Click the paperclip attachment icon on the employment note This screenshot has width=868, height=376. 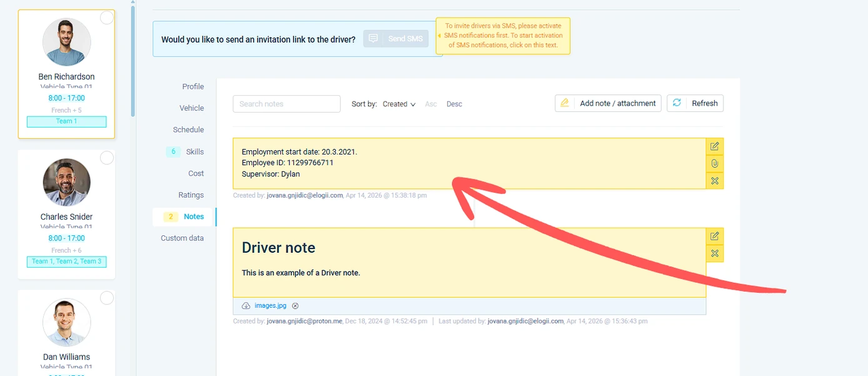point(715,164)
